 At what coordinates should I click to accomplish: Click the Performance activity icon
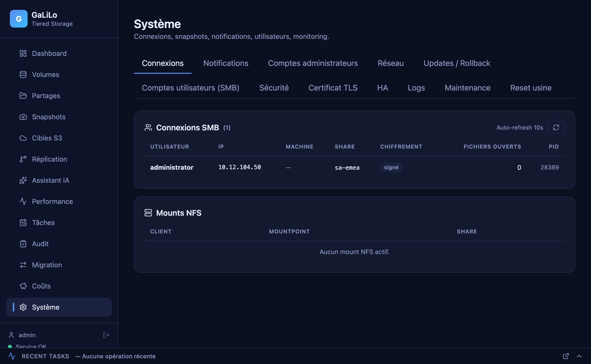tap(23, 201)
